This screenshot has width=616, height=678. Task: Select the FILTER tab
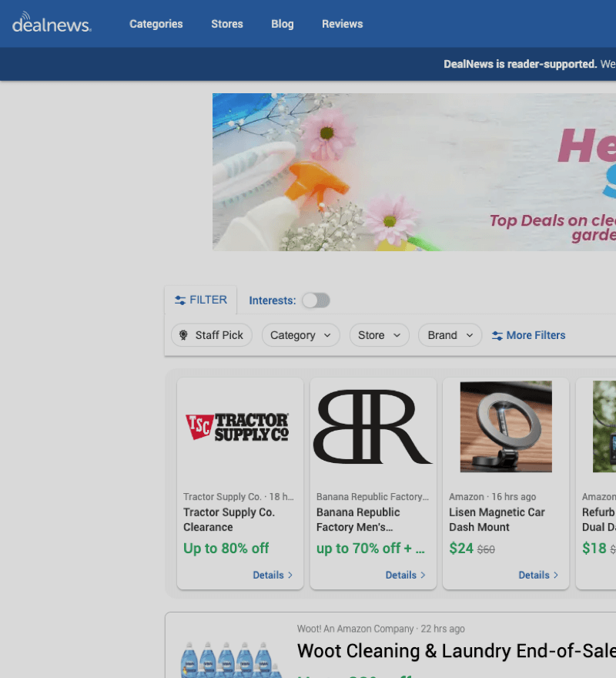click(x=201, y=300)
